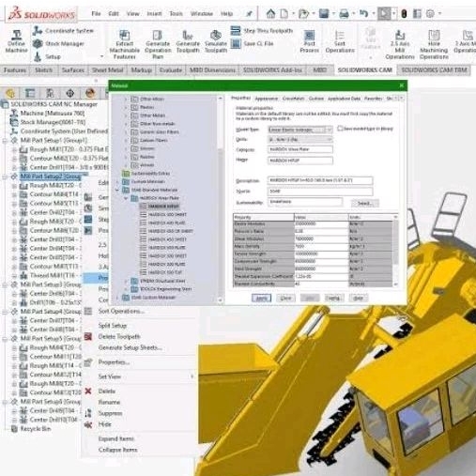Select Machine [Matsuura 760] tree item
The height and width of the screenshot is (476, 476).
point(53,113)
